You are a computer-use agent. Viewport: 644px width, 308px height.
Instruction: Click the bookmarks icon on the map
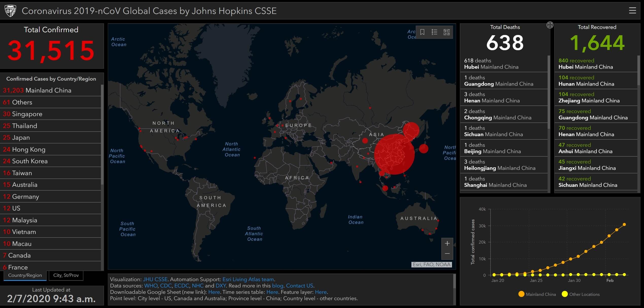422,32
